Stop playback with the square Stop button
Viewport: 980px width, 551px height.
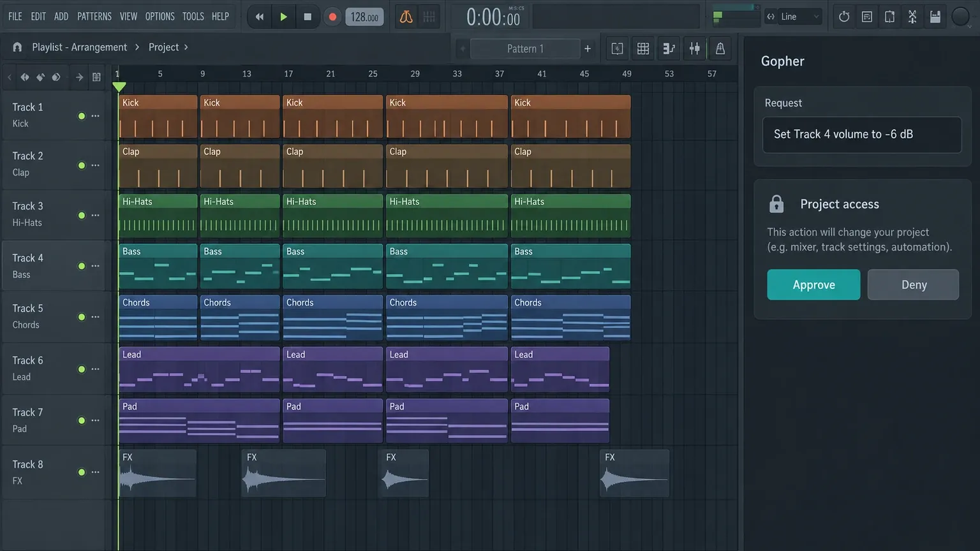pos(308,17)
